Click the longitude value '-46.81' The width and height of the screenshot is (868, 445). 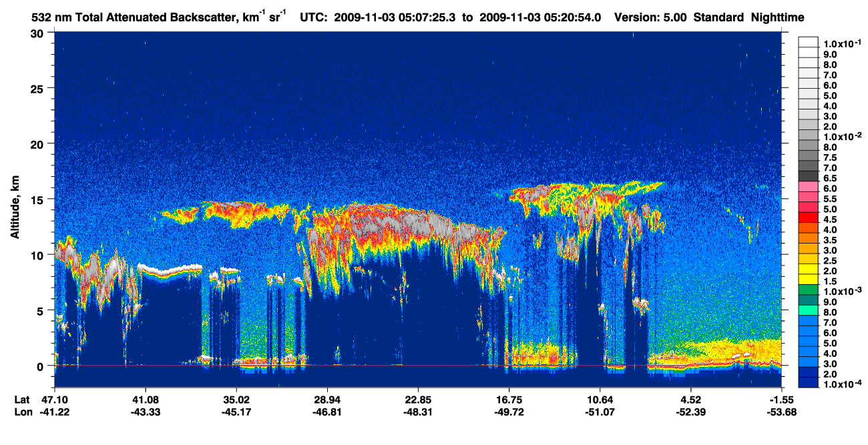click(327, 412)
